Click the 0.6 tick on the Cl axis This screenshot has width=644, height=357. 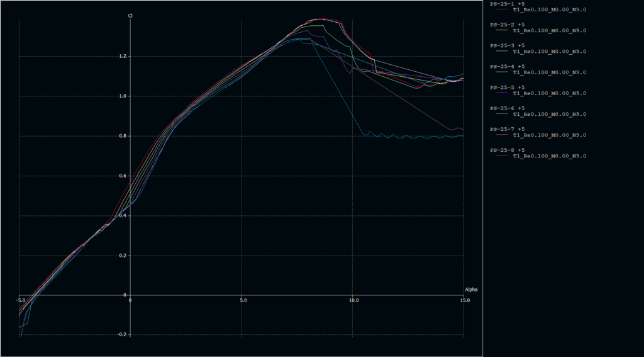tap(122, 176)
